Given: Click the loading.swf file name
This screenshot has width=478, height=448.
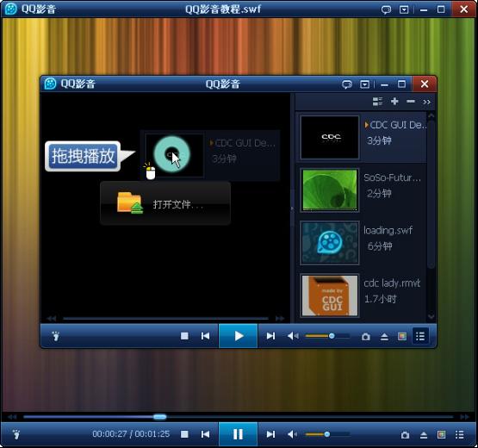Looking at the screenshot, I should (x=388, y=230).
